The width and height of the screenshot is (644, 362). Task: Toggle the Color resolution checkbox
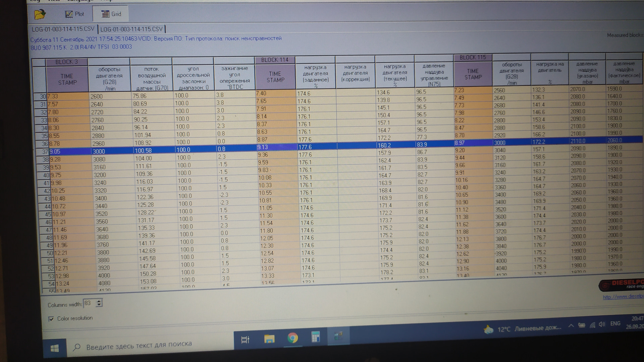pos(51,319)
